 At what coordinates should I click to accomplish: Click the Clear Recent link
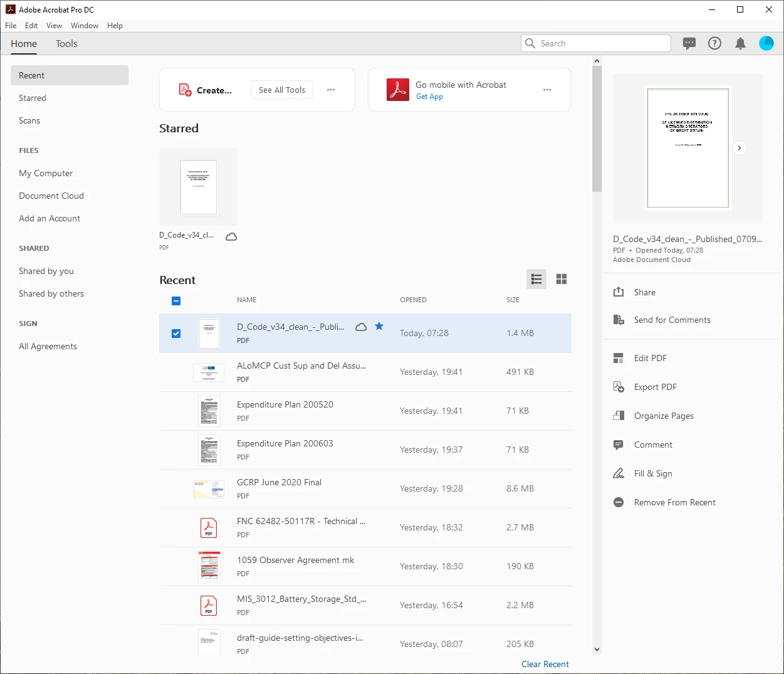545,664
